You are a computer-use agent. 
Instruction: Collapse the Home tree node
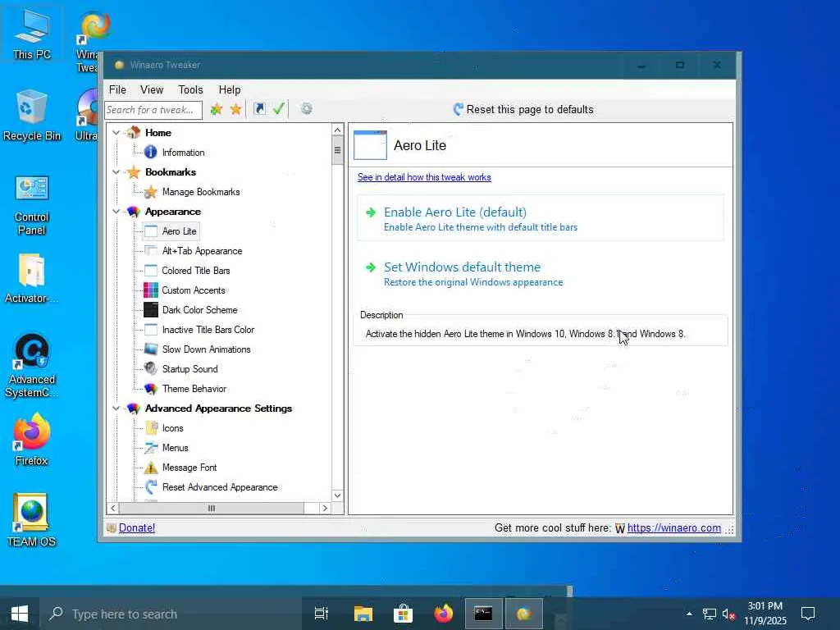point(116,132)
